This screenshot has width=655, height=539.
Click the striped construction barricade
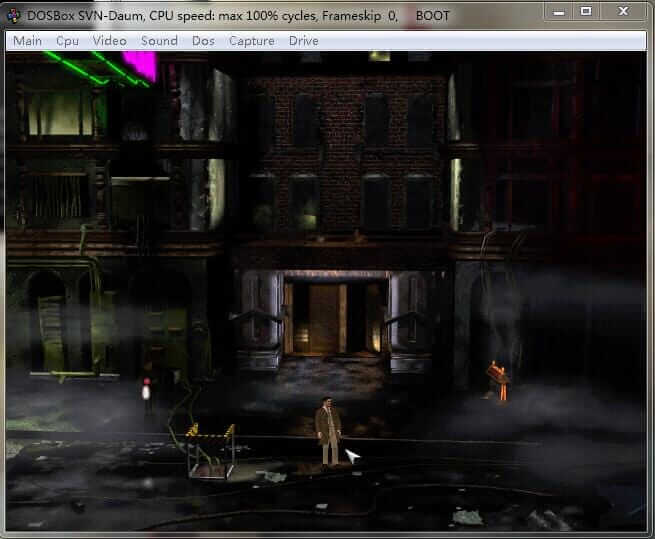(211, 450)
